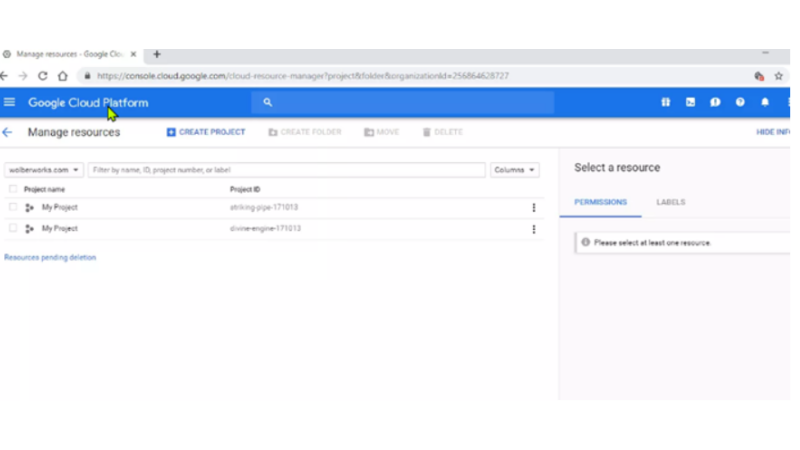
Task: Go back using Manage resources arrow
Action: click(x=7, y=133)
